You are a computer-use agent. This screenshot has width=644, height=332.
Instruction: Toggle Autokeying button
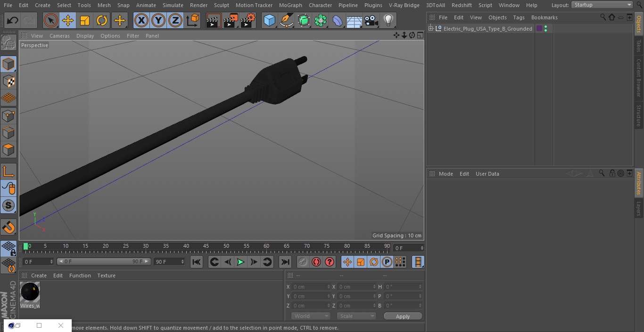(316, 262)
